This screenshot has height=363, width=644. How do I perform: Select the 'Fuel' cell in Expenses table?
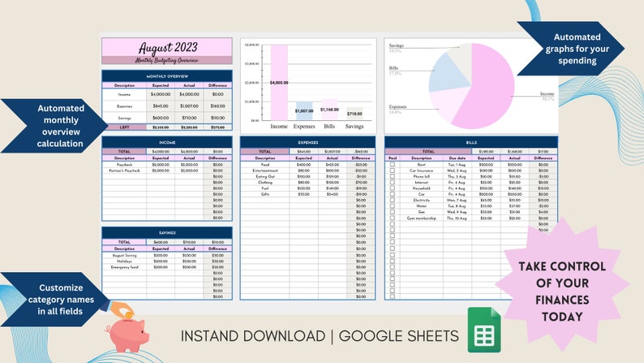[265, 188]
